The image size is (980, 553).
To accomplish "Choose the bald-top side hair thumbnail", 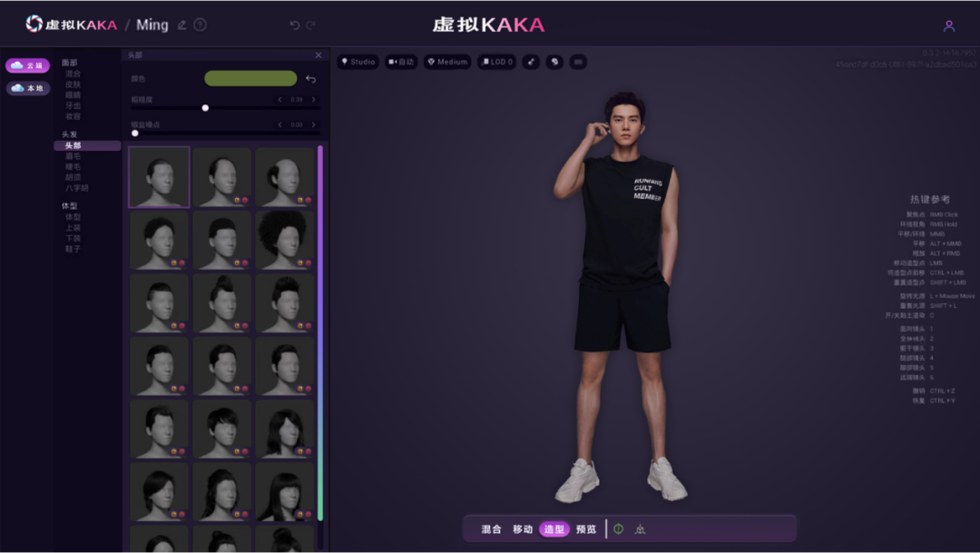I will click(284, 177).
